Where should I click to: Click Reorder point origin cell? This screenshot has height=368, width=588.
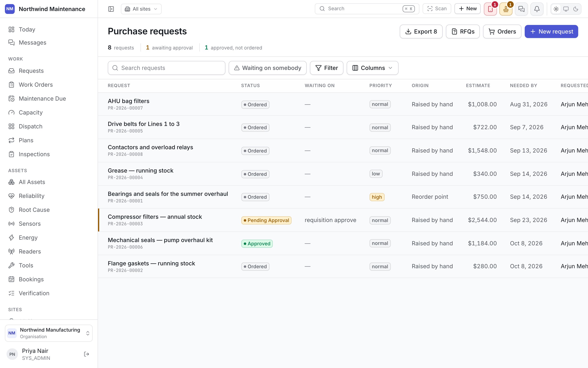[x=430, y=197]
